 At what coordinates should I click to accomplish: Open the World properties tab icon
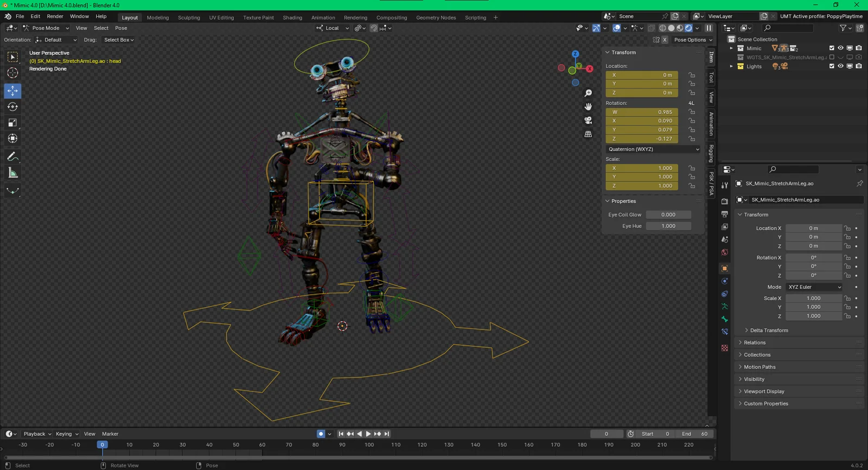click(725, 252)
